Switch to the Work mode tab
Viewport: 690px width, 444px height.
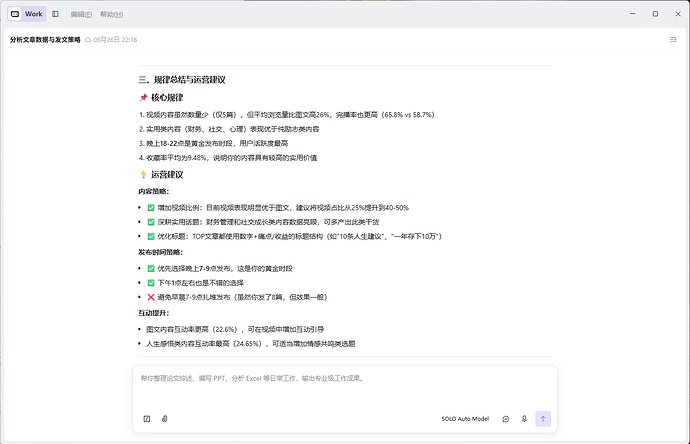point(27,14)
